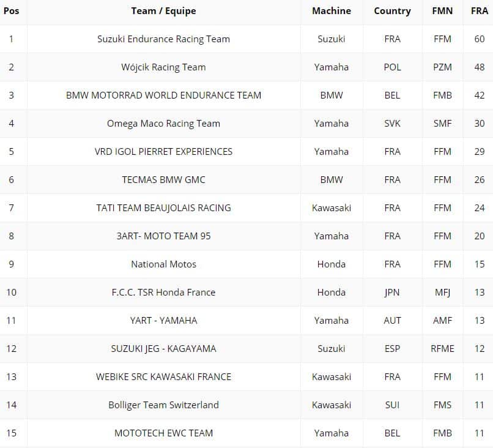Select BMW MOTORRAD WORLD ENDURANCE TEAM

pyautogui.click(x=163, y=95)
